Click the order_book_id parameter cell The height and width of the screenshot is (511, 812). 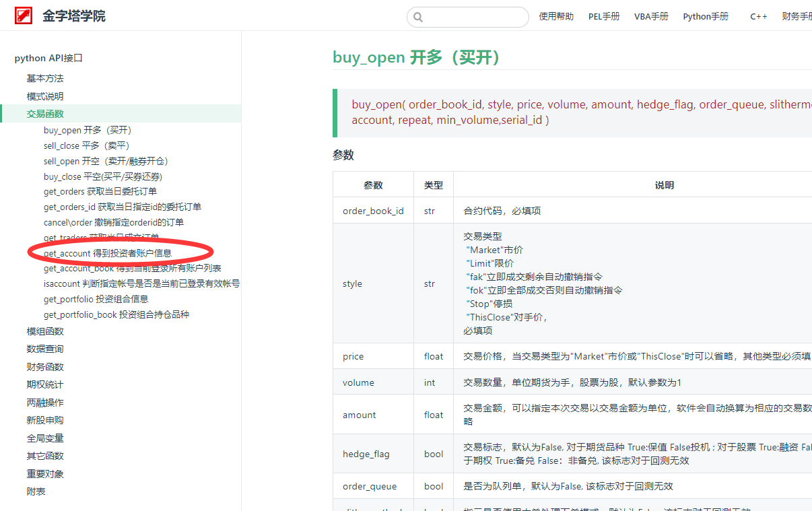373,211
